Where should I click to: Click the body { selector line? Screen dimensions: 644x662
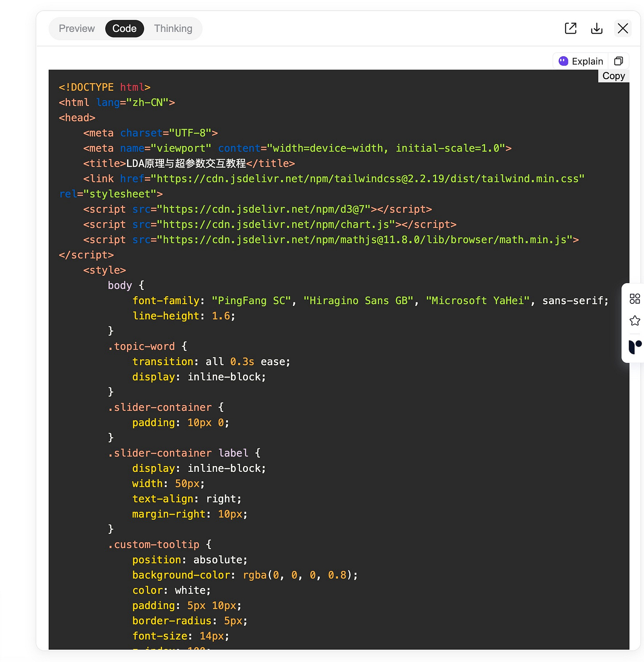pos(126,286)
